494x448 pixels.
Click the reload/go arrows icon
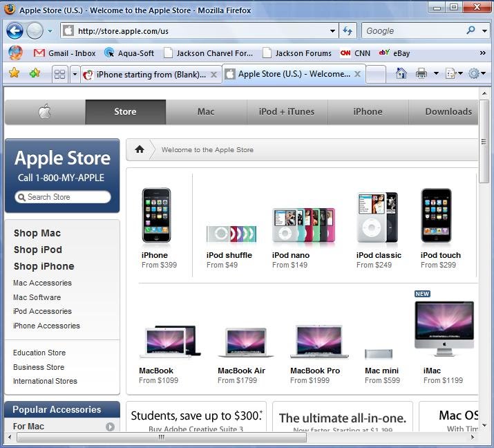point(348,31)
